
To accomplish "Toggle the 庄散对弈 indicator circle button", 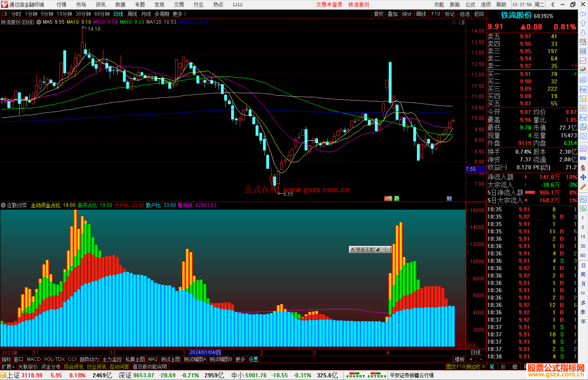I will (3, 205).
